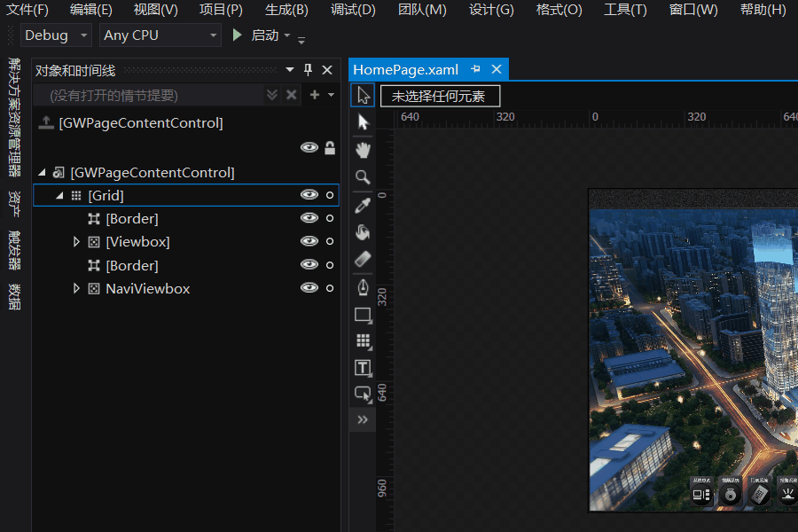Open the Debug configuration dropdown
Screen dimensions: 798x532
tap(56, 35)
